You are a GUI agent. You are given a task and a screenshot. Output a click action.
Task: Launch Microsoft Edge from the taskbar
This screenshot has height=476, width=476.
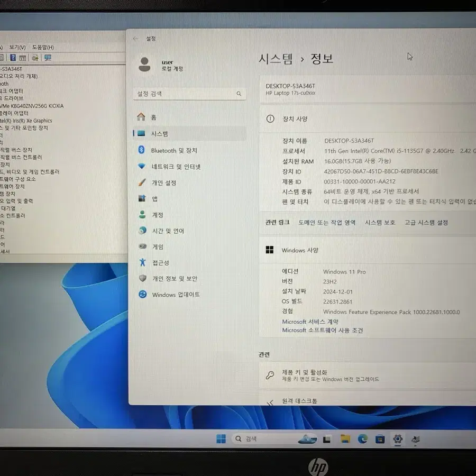[x=362, y=438]
